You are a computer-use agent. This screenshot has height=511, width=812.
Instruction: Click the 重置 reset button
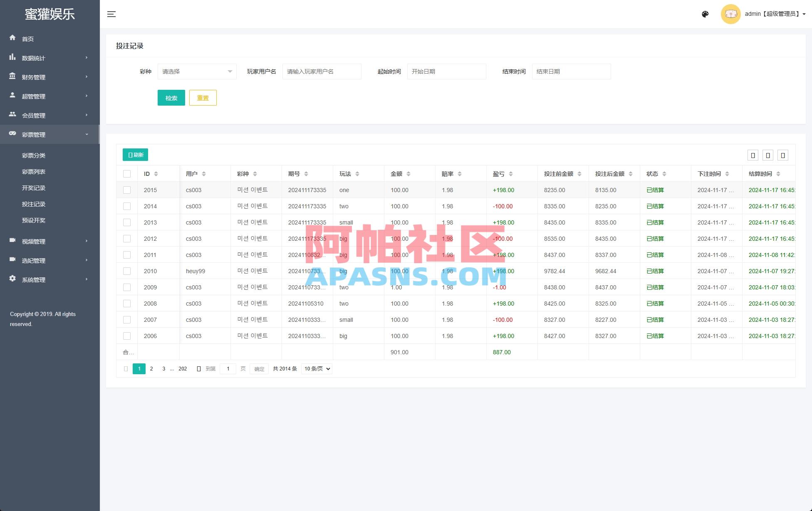203,98
